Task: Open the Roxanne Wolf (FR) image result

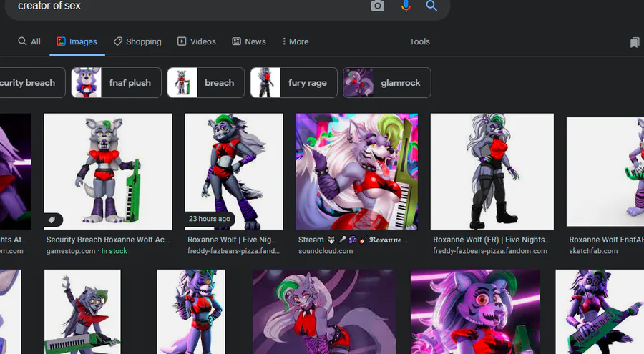Action: click(x=492, y=171)
